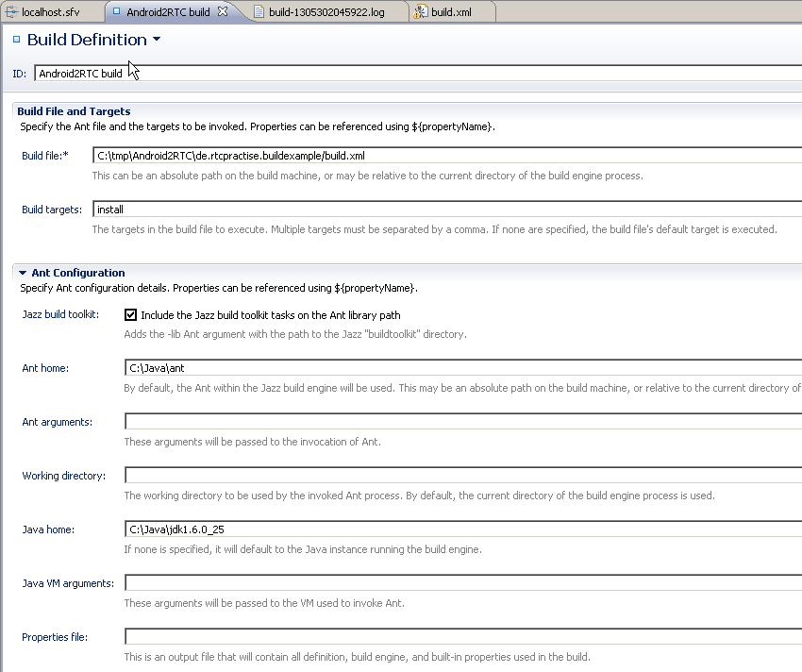Click the build definition icon beside the heading
This screenshot has height=672, width=802.
[16, 40]
